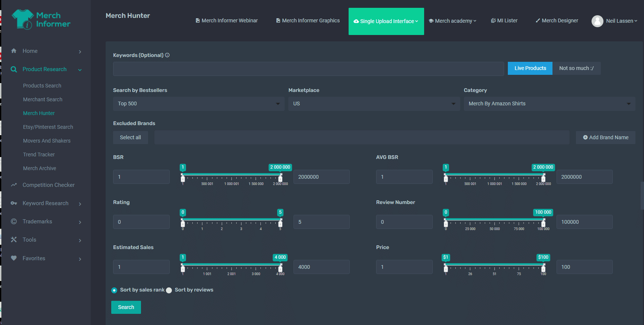Click the cloud icon on Single Upload Interface
This screenshot has height=325, width=644.
[x=356, y=21]
